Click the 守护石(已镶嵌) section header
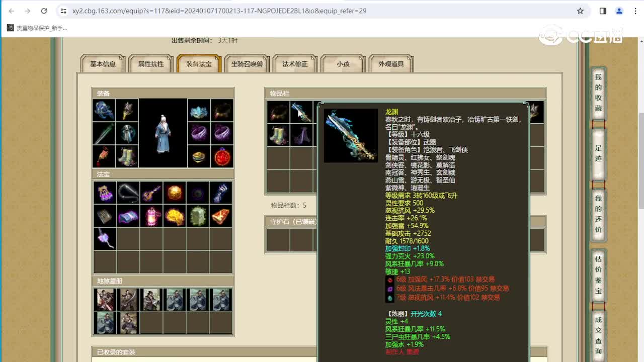This screenshot has width=644, height=362. pos(292,222)
